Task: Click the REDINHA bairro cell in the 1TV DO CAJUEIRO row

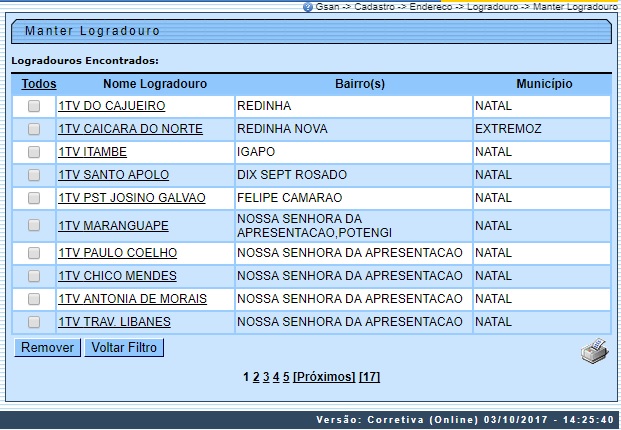Action: [x=354, y=106]
